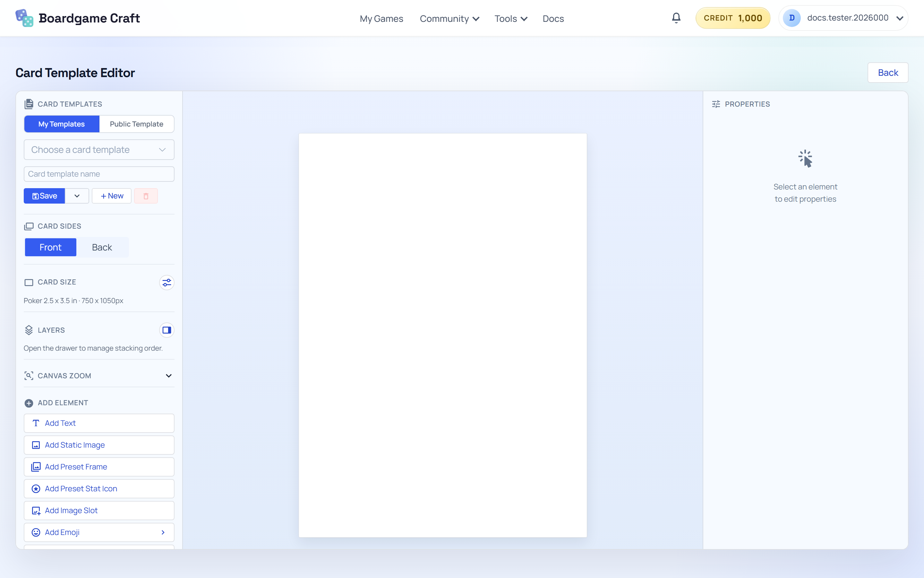Click the pointer cursor icon in Properties

pos(805,158)
